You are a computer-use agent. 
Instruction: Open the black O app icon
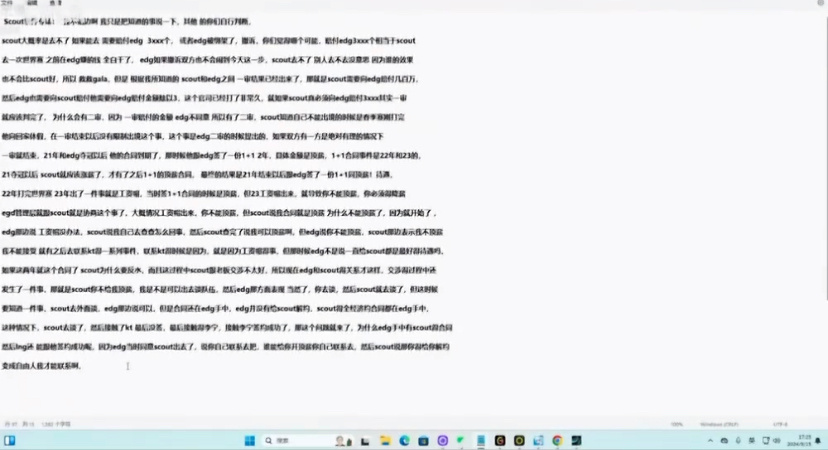519,440
